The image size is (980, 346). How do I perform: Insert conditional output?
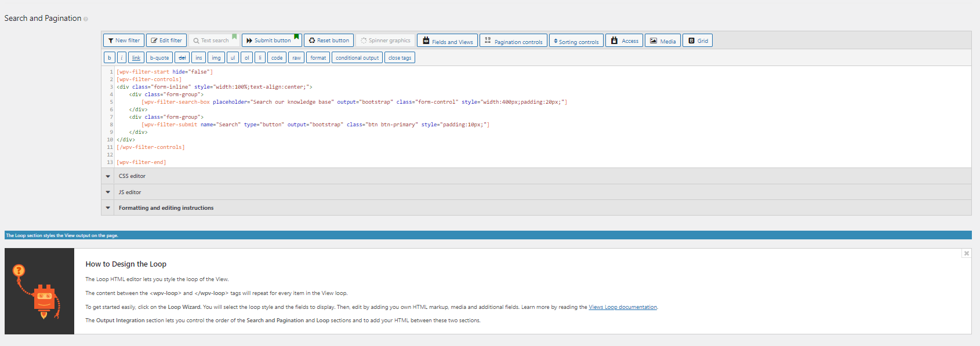[357, 58]
